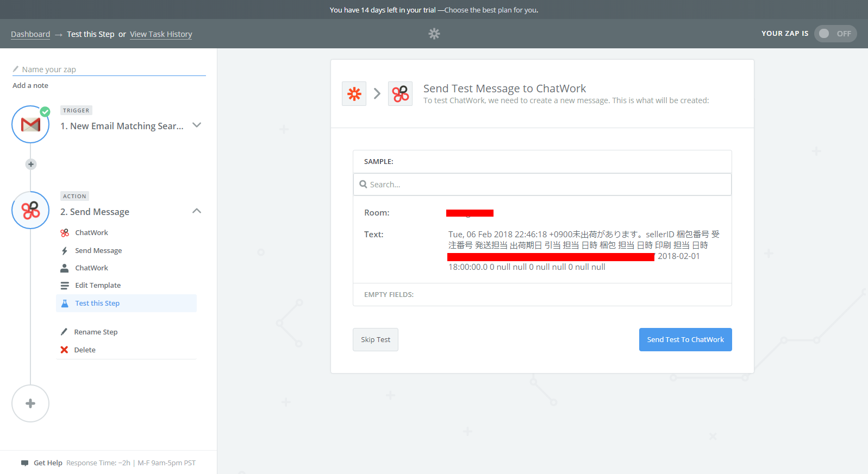Click the Add a note link
This screenshot has width=868, height=474.
[30, 85]
